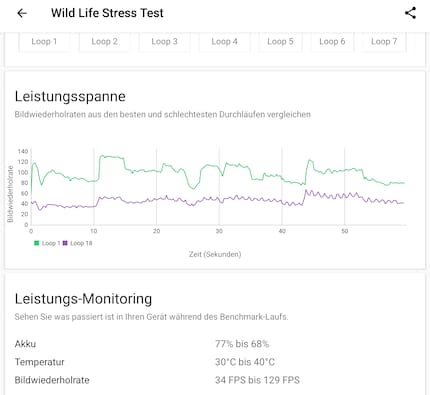Click the 34 FPS bis 129 FPS value
This screenshot has height=395, width=430.
[x=257, y=380]
